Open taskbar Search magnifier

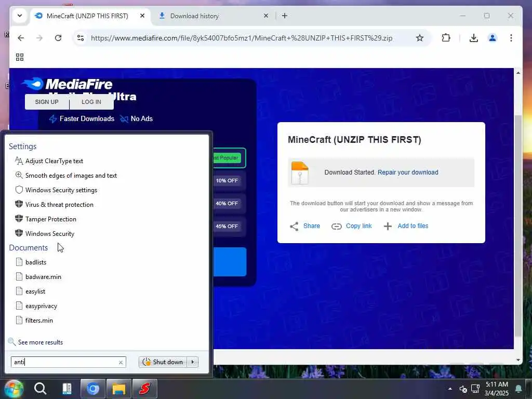coord(40,389)
